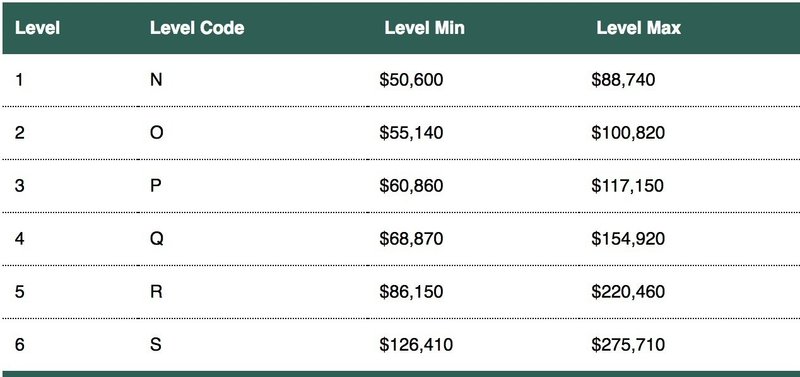Click the $100,820 maximum value
This screenshot has width=800, height=377.
click(628, 133)
